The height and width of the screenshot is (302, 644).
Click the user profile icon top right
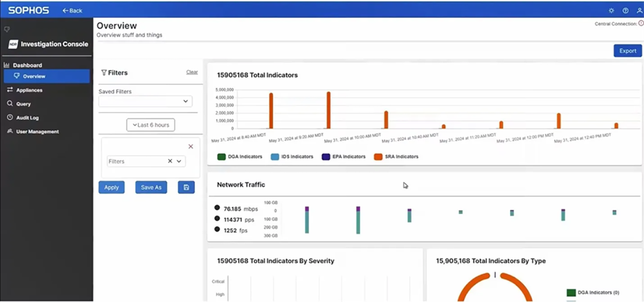(x=639, y=10)
